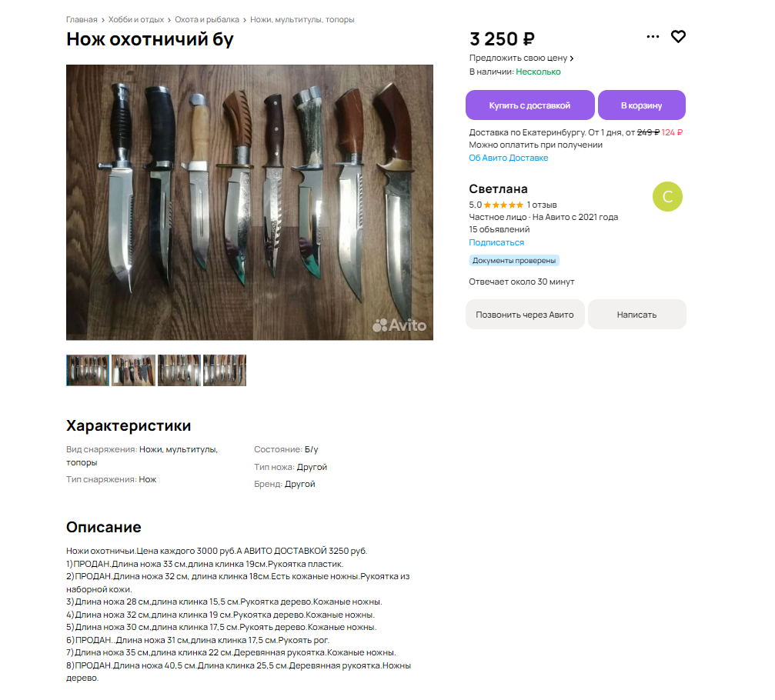Viewport: 775px width, 700px height.
Task: Message seller with Написать button
Action: click(636, 315)
